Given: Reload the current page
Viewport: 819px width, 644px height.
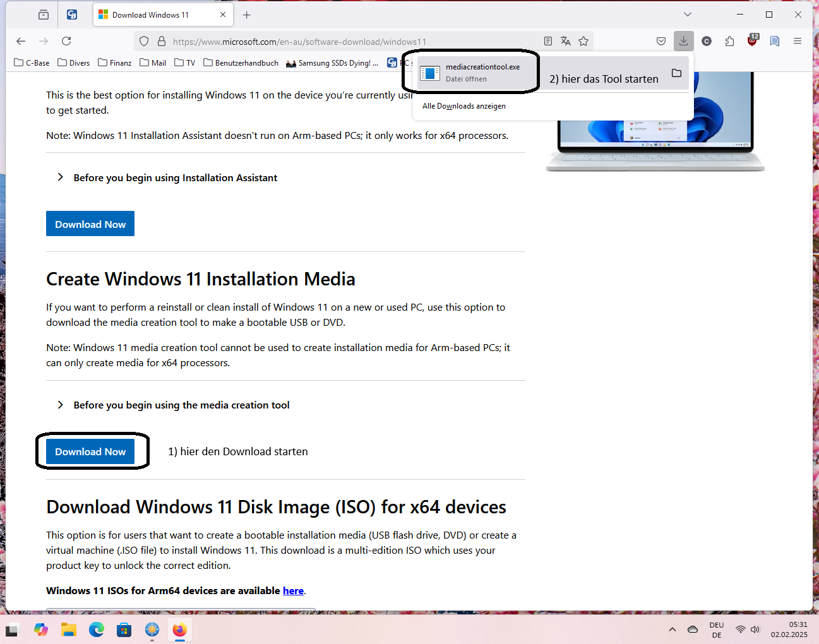Looking at the screenshot, I should click(66, 41).
